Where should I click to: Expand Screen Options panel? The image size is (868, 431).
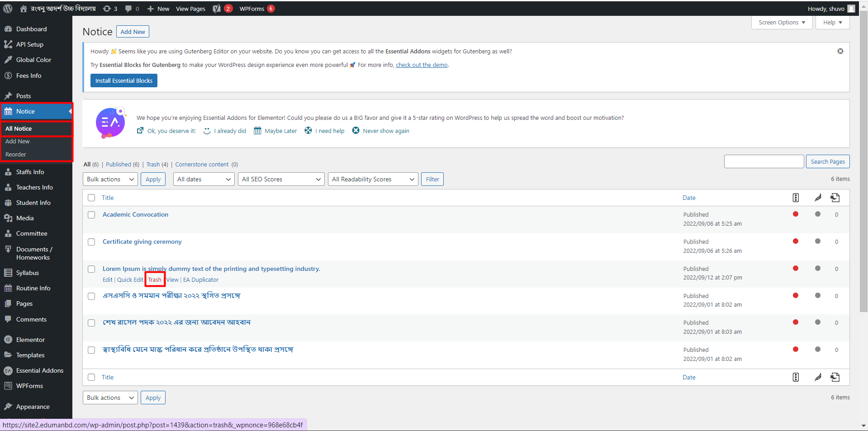point(782,23)
